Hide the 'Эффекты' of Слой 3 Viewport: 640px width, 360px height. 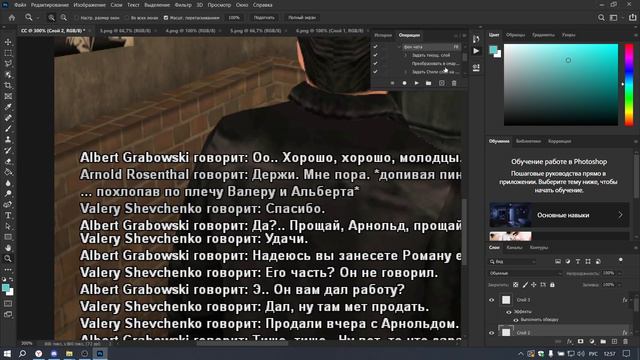point(509,312)
